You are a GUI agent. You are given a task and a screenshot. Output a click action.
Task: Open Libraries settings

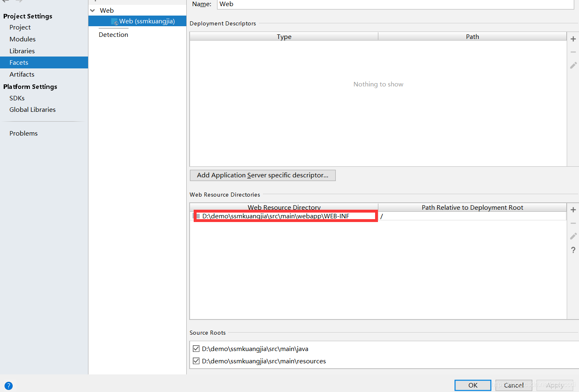pos(22,51)
